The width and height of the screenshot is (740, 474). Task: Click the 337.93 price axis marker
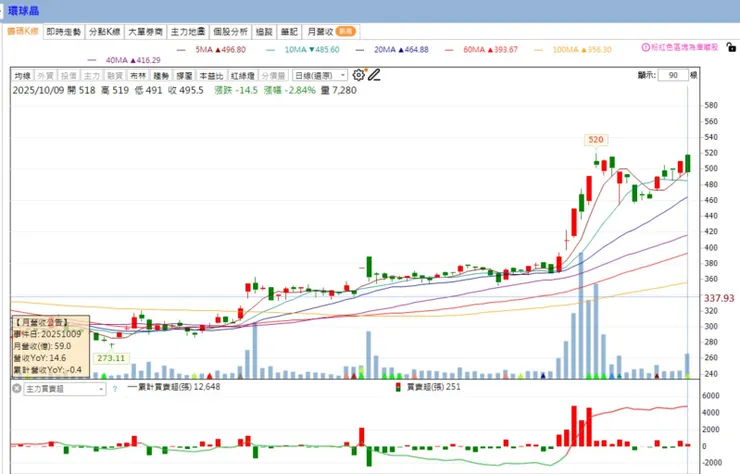coord(719,298)
